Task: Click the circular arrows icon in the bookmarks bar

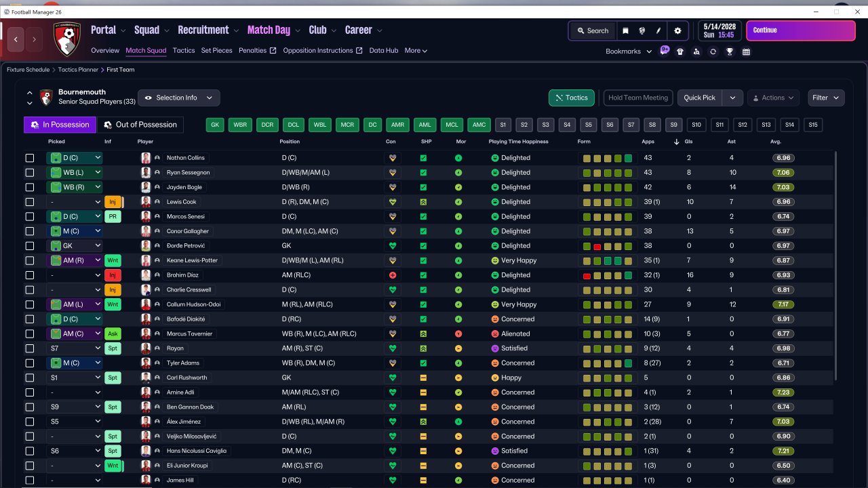Action: point(713,52)
